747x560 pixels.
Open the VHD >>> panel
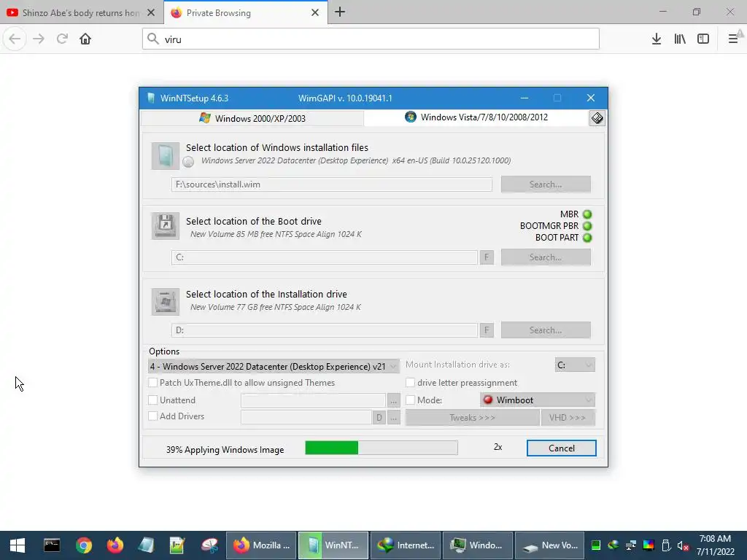568,418
